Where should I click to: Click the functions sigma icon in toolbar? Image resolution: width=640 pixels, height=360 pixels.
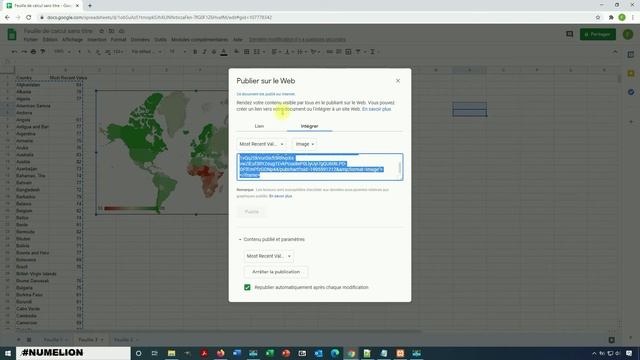click(373, 52)
